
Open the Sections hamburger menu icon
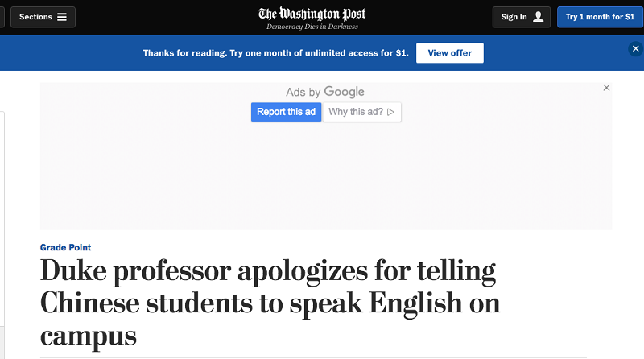click(62, 17)
